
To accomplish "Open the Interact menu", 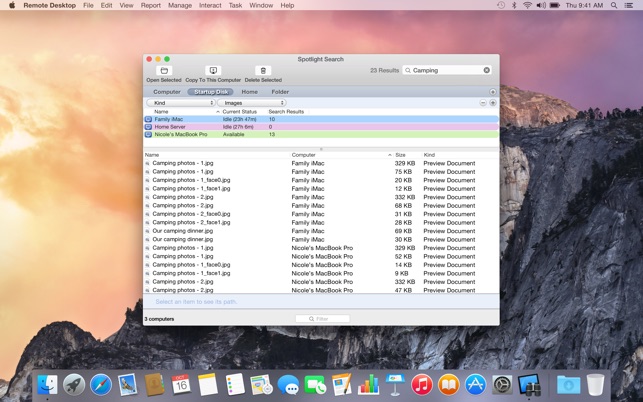I will [x=210, y=6].
